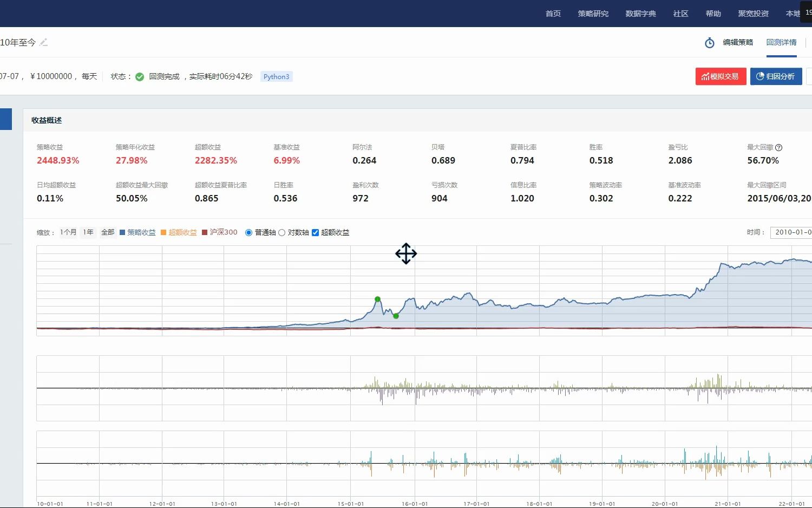
Task: Switch to the 回测详情 tab
Action: pos(781,42)
